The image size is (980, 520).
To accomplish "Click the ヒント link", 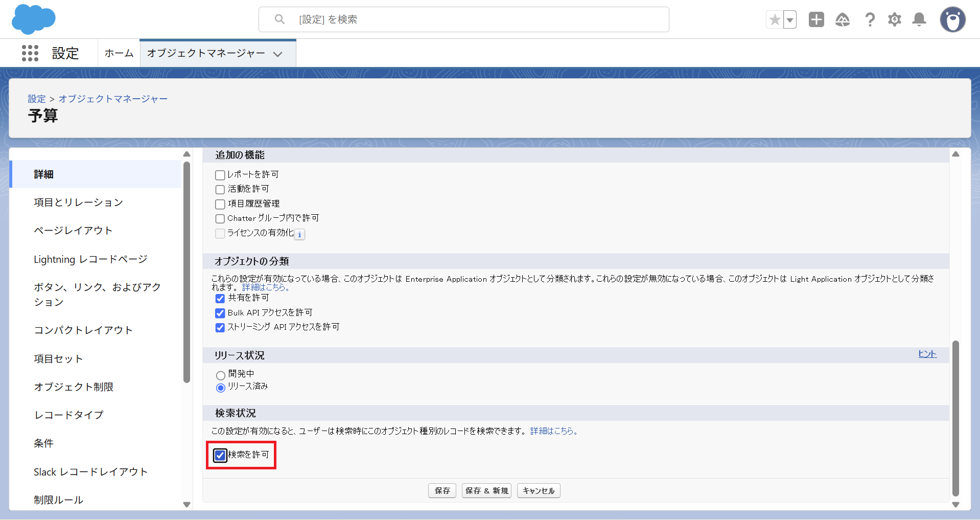I will pos(927,354).
